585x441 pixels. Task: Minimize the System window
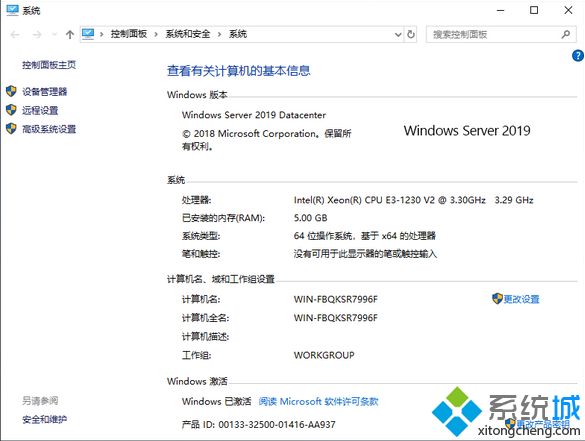coord(501,10)
